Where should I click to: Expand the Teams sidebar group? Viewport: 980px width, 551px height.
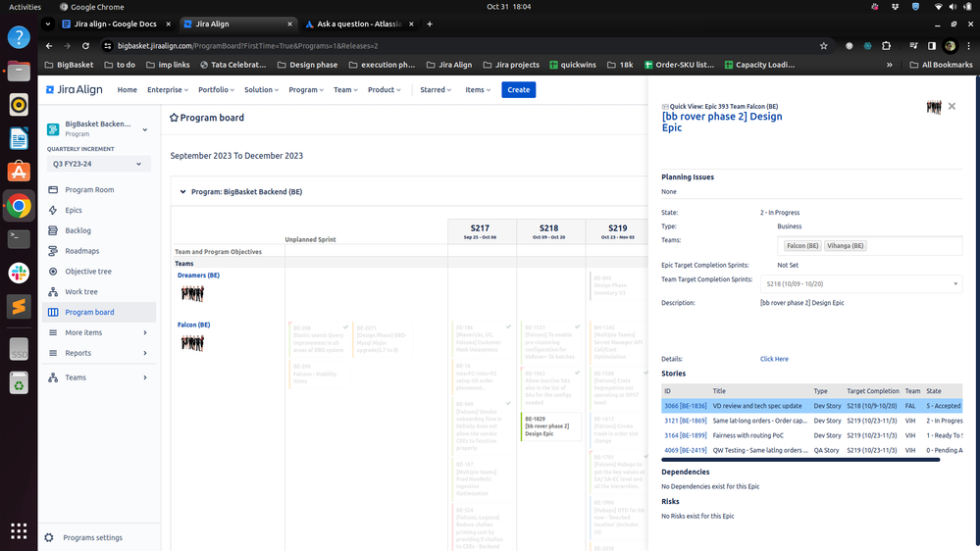tap(99, 377)
